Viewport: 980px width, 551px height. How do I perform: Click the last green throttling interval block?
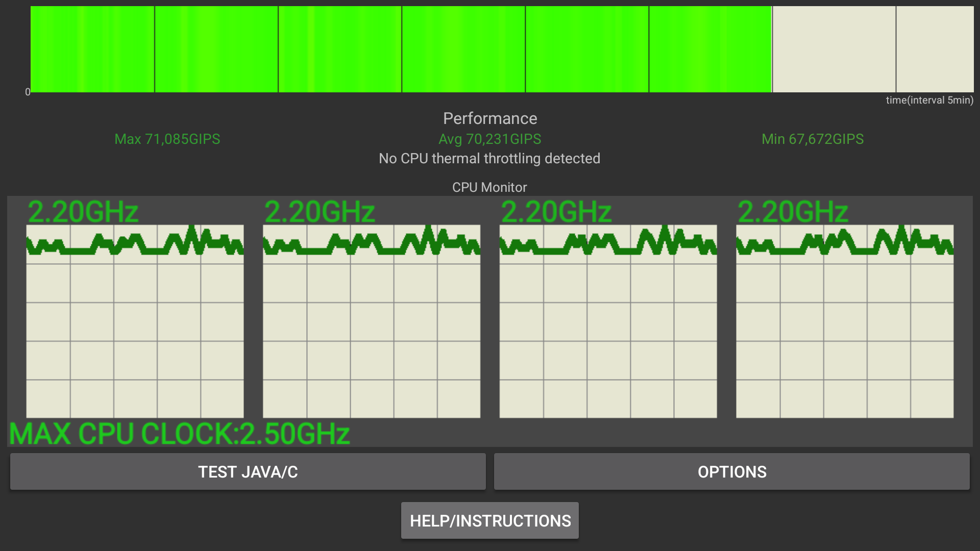tap(710, 49)
